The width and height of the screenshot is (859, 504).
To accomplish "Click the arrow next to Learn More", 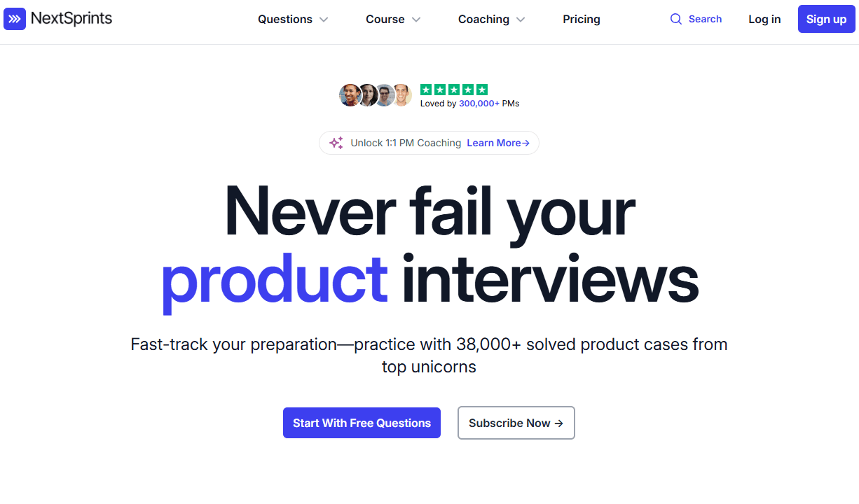I will [525, 143].
